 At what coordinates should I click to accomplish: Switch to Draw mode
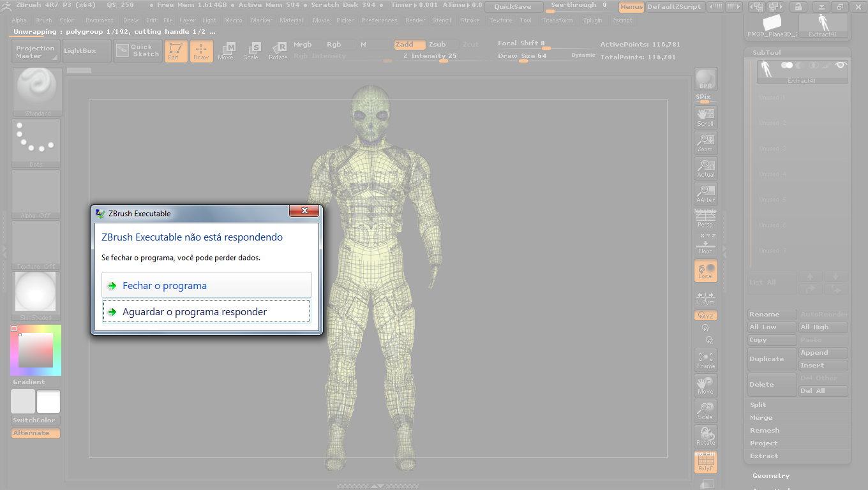(x=201, y=51)
